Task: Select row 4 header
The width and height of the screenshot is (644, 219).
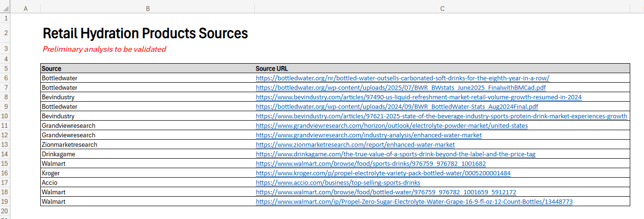Action: [5, 59]
